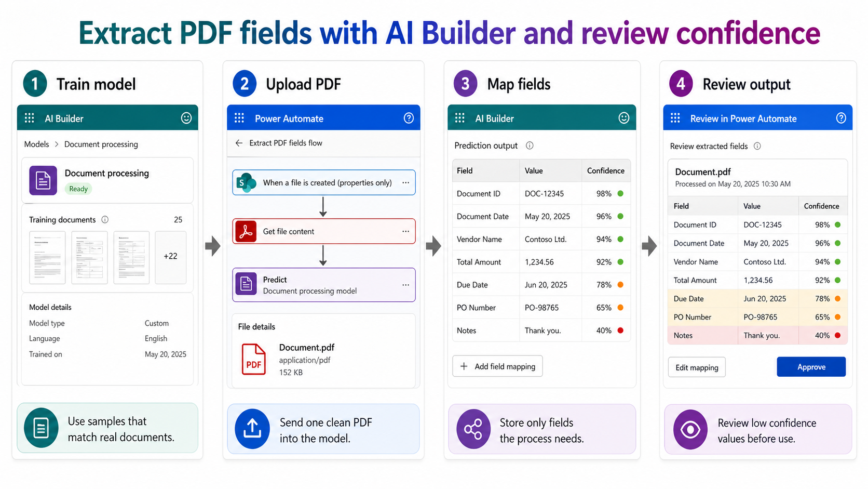Click orange dot for Due Date in Prediction output

(x=620, y=285)
